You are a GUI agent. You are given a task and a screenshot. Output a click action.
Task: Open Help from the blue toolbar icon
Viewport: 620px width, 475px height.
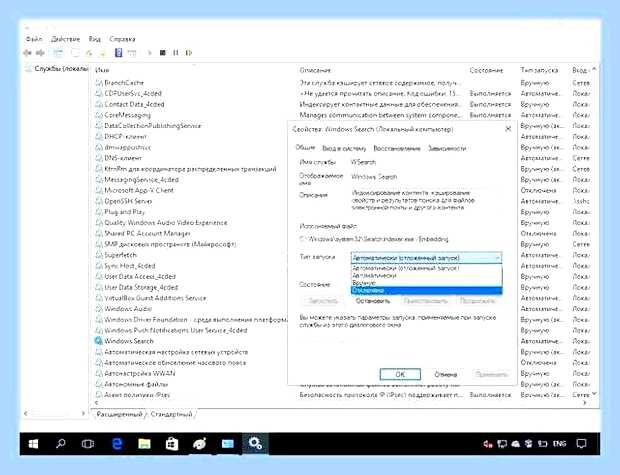click(118, 53)
